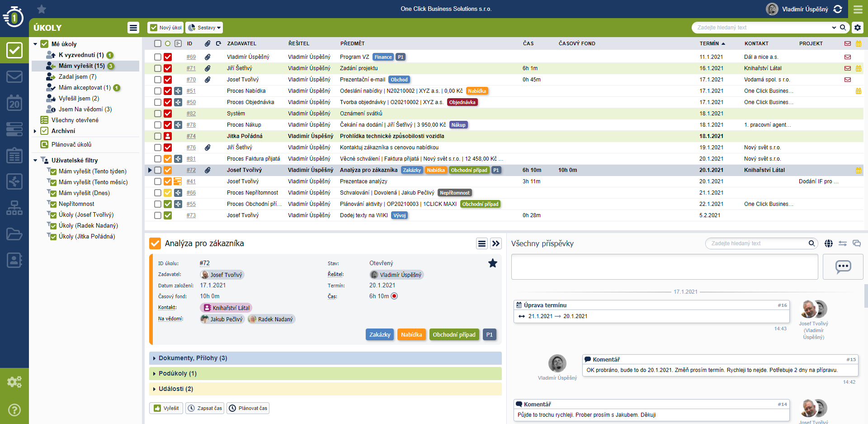Select Mám vyřešit (15) filter

coord(85,66)
